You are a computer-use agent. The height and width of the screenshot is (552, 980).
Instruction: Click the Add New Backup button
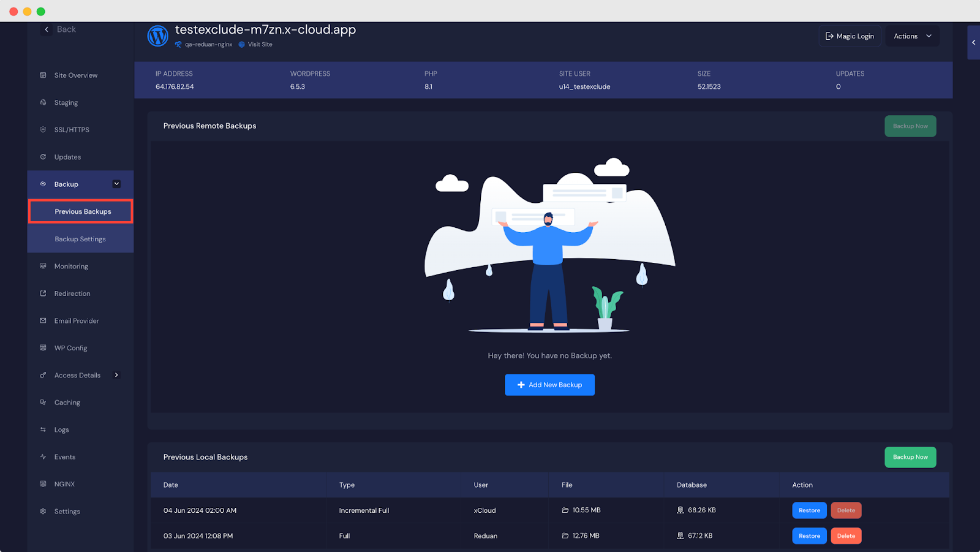(549, 385)
